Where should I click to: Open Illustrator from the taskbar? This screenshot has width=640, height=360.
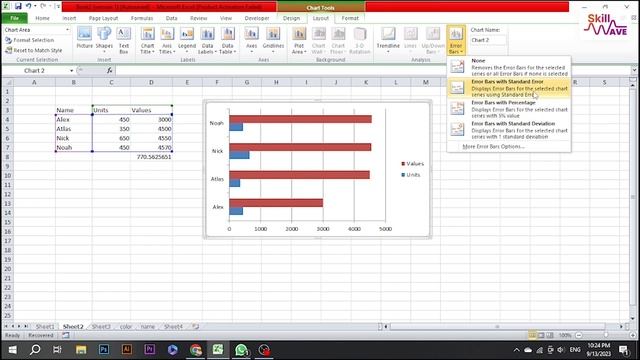coord(127,350)
